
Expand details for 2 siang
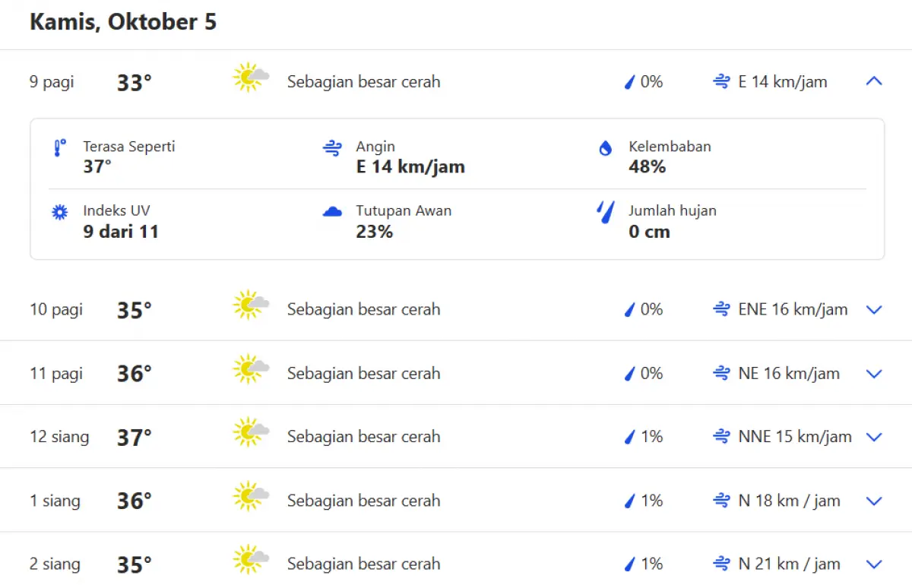click(873, 564)
